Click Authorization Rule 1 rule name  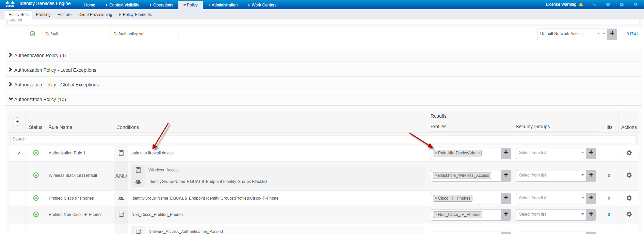tap(67, 153)
